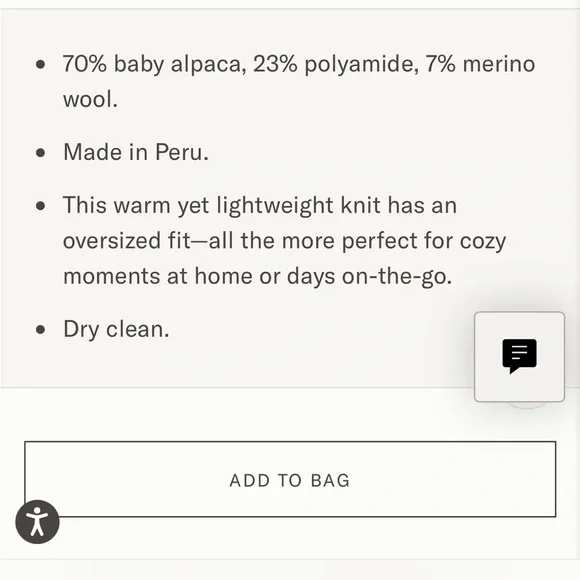The height and width of the screenshot is (580, 580).
Task: Select the text 'Made in Peru.'
Action: click(136, 152)
